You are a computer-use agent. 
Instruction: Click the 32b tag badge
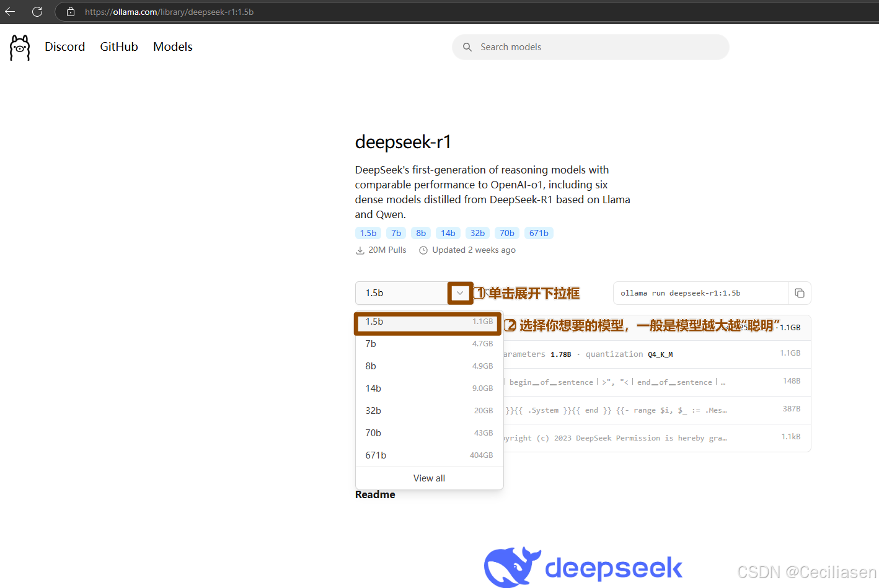pyautogui.click(x=477, y=233)
